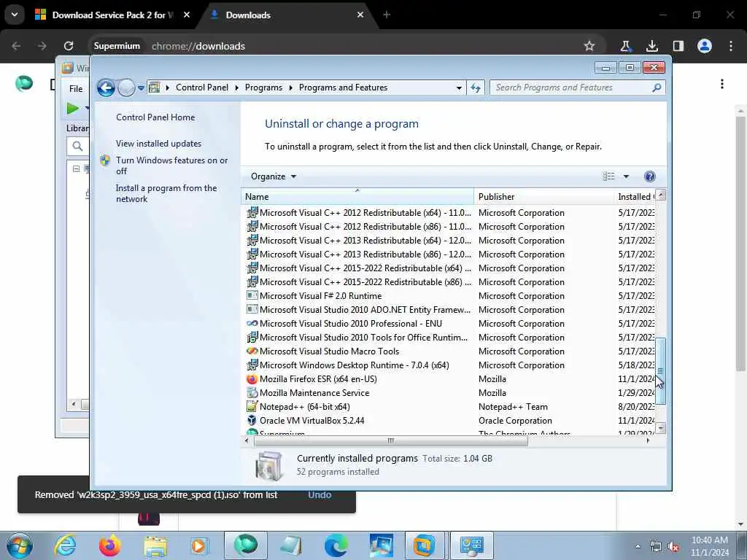Viewport: 747px width, 560px height.
Task: Click the magnifier icon in the search box
Action: tap(657, 87)
